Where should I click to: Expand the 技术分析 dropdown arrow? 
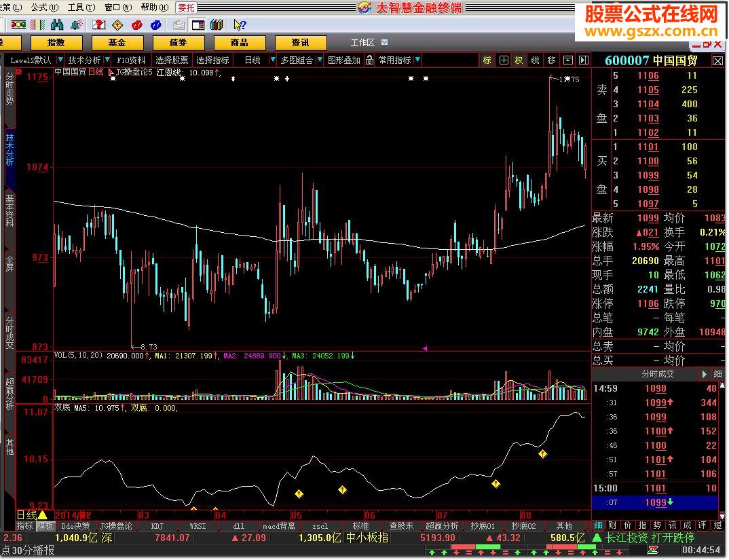coord(107,60)
